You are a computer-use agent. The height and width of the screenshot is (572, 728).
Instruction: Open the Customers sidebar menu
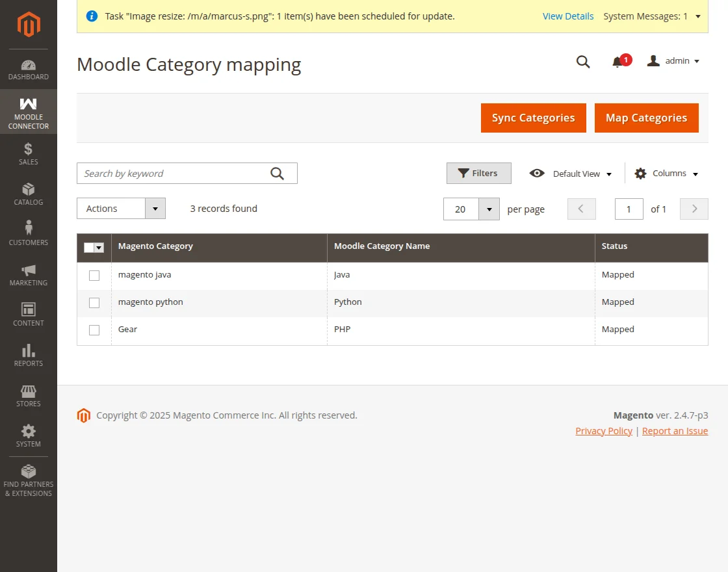click(x=29, y=235)
